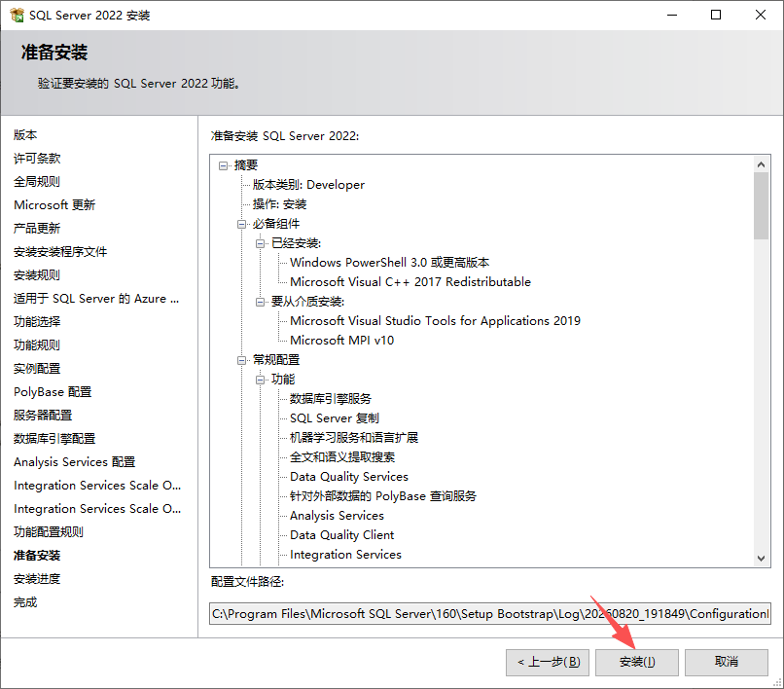Select Visual Studio Tools for Applications 2019 row
784x689 pixels.
point(435,321)
